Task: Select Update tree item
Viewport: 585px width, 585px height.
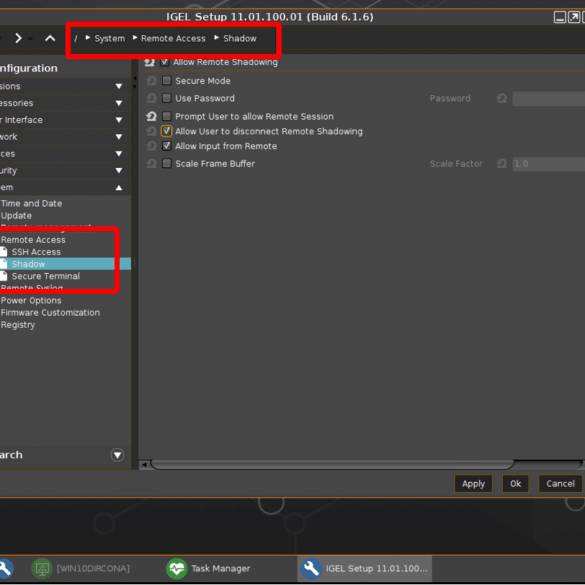Action: point(16,216)
